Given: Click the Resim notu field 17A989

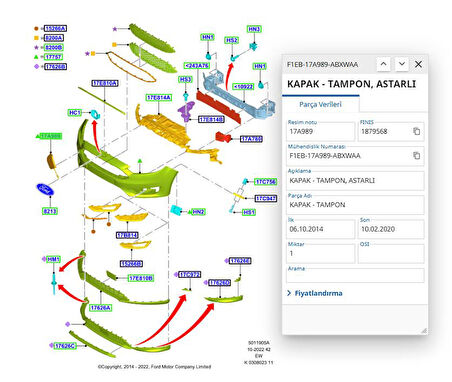Looking at the screenshot, I should tap(321, 131).
